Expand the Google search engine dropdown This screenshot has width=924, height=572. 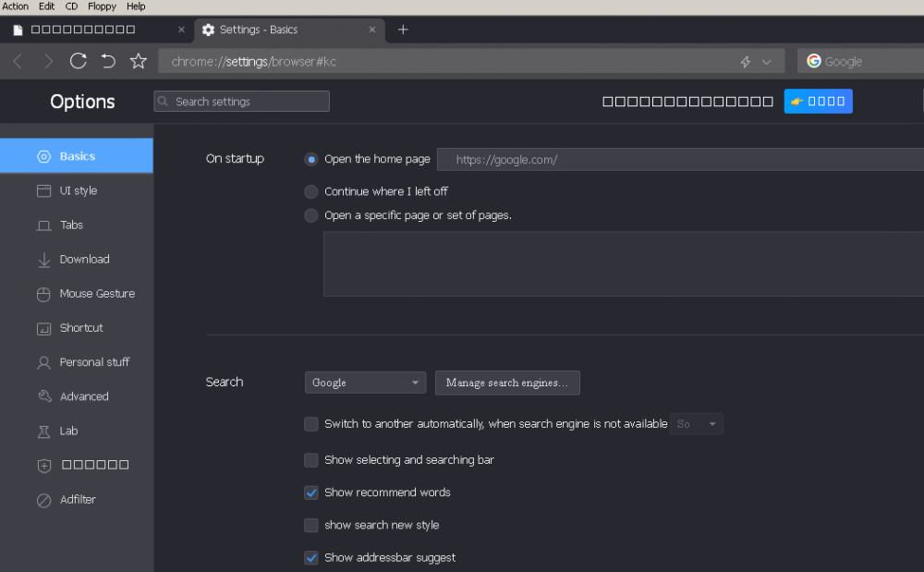point(365,383)
